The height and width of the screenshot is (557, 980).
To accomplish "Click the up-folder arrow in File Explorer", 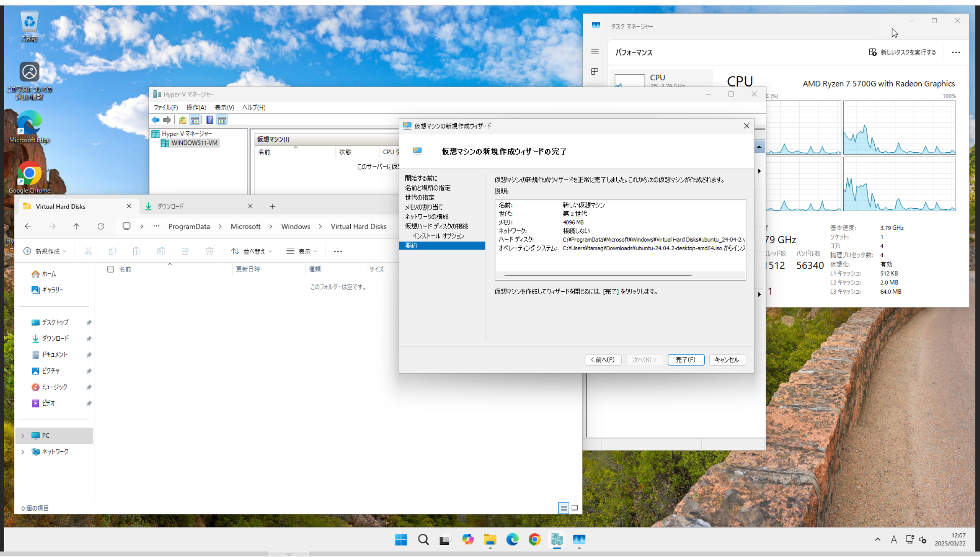I will click(x=76, y=227).
